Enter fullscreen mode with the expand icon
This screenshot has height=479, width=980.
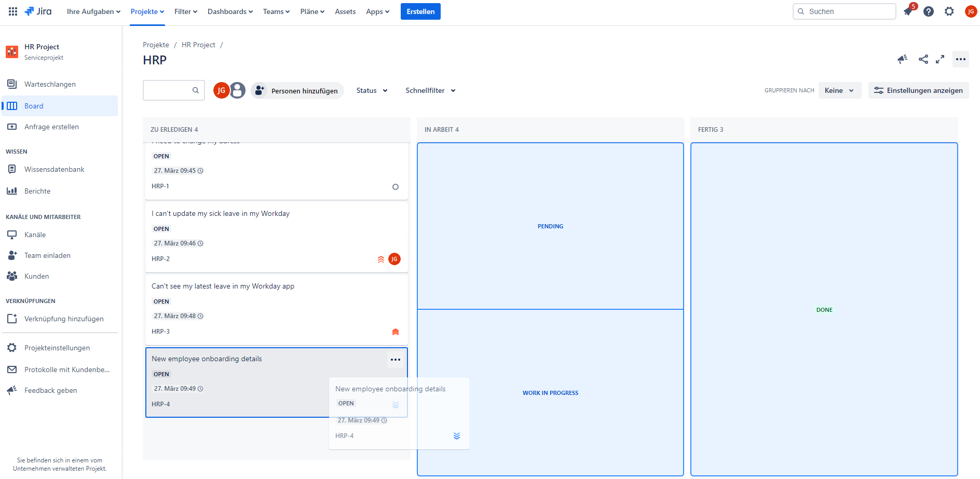pyautogui.click(x=940, y=59)
